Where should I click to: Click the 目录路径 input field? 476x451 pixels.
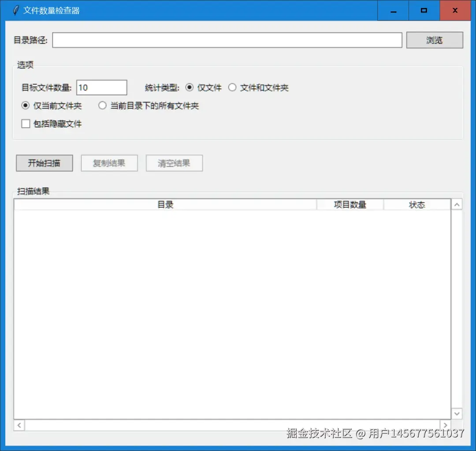pyautogui.click(x=227, y=40)
